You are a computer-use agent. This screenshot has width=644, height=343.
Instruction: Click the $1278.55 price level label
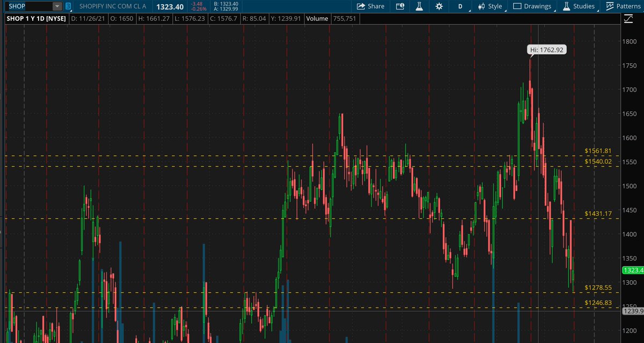(x=598, y=288)
